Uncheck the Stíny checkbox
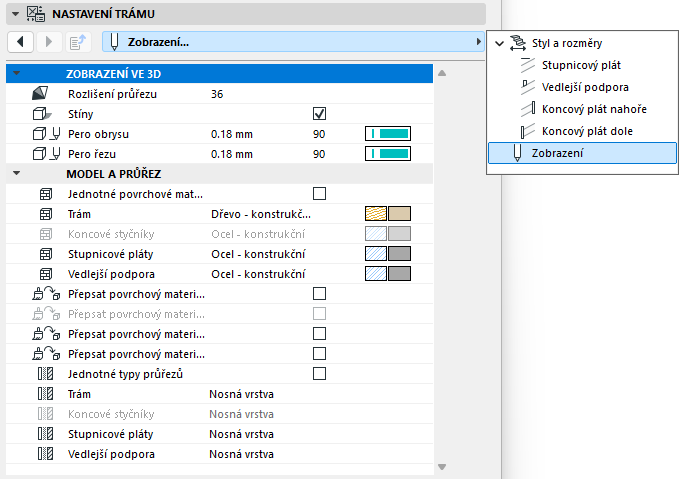Viewport: 681px width, 479px height. 319,114
